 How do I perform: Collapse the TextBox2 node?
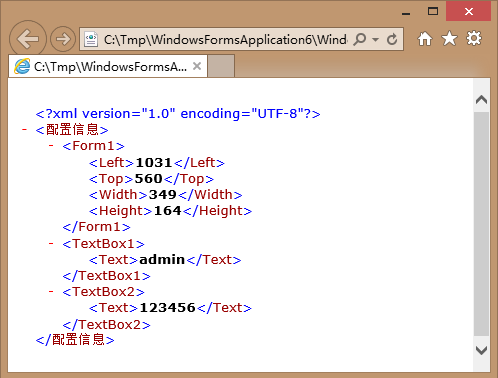(51, 292)
